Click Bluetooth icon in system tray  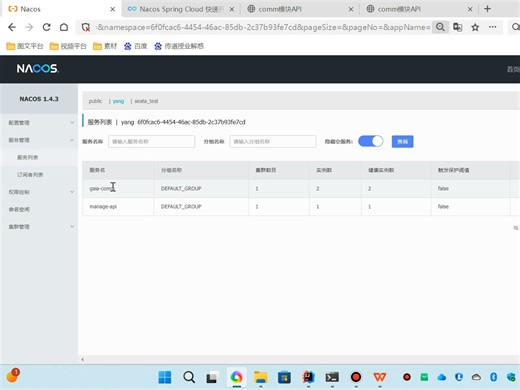point(494,377)
